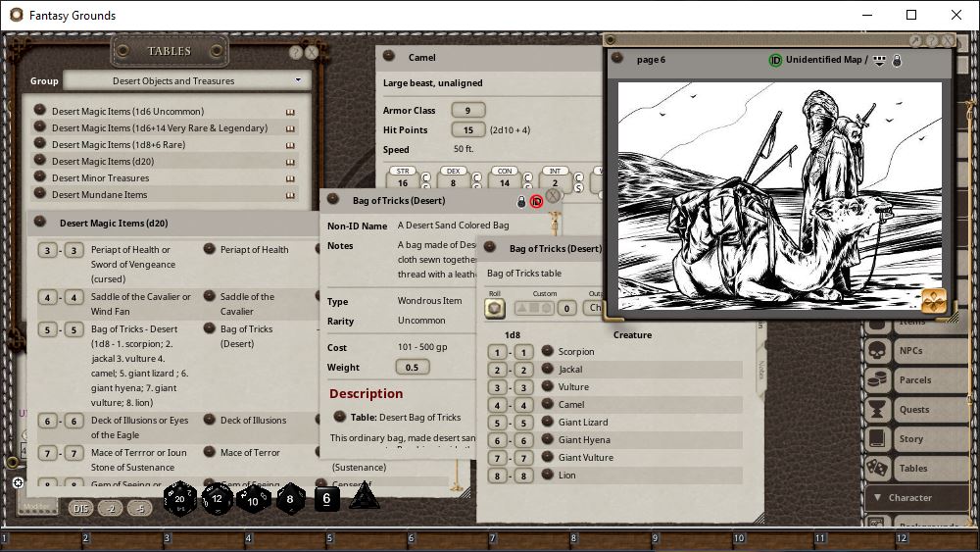
Task: Open the Group dropdown in Tables window
Action: click(x=187, y=80)
